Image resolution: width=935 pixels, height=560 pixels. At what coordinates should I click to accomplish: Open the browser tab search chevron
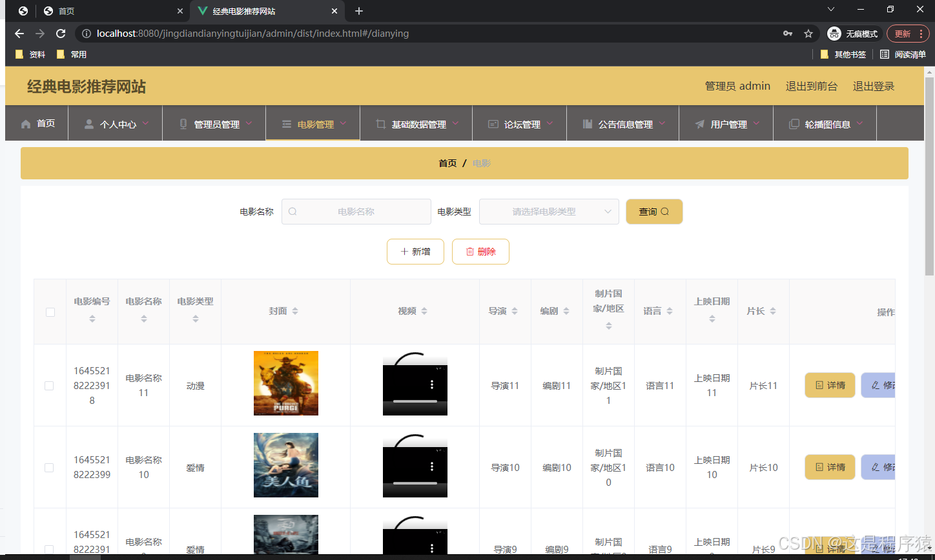point(831,9)
